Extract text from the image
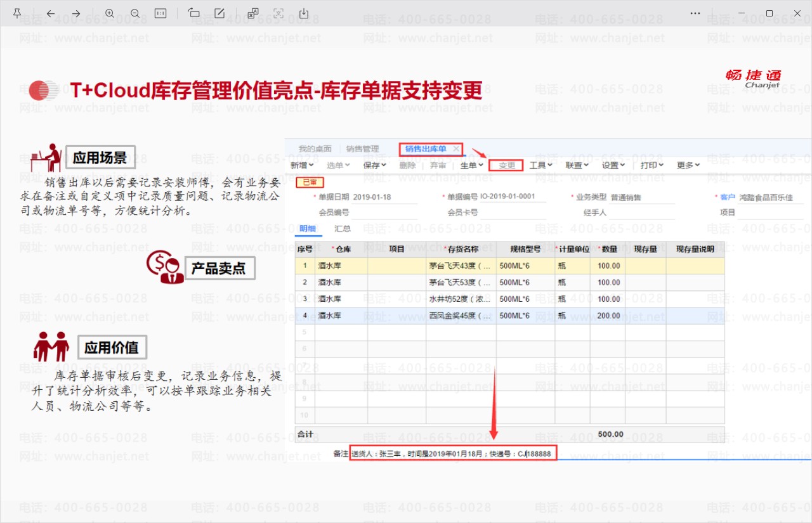The image size is (812, 523). [x=278, y=13]
